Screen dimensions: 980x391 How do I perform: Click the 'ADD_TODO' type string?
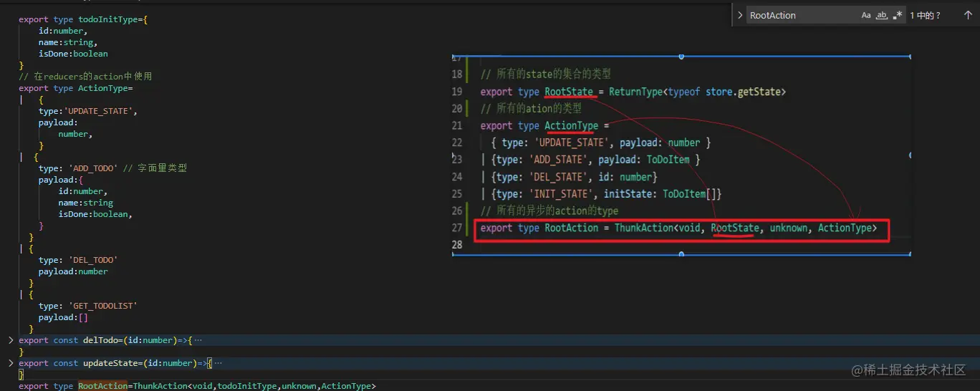93,168
